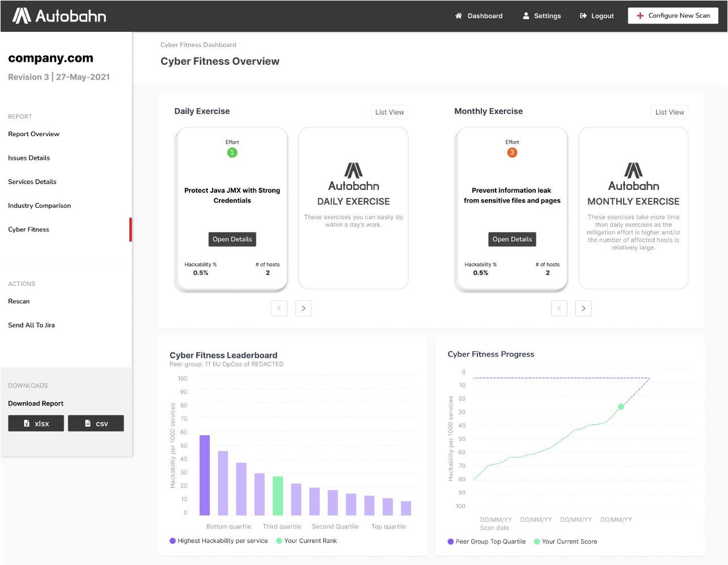Click the green Effort 1 badge on Daily card

[232, 153]
